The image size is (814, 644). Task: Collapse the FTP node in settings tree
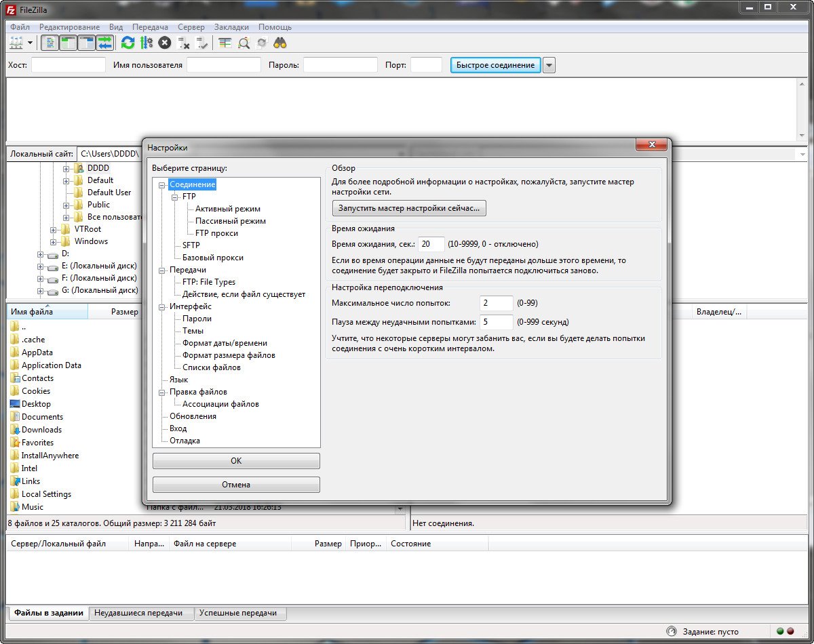click(175, 197)
